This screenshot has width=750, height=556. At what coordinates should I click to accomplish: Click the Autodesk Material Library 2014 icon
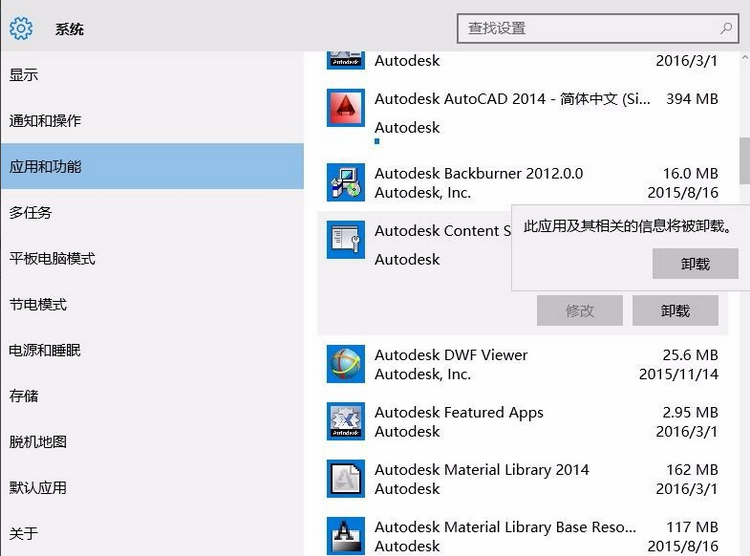(x=346, y=479)
